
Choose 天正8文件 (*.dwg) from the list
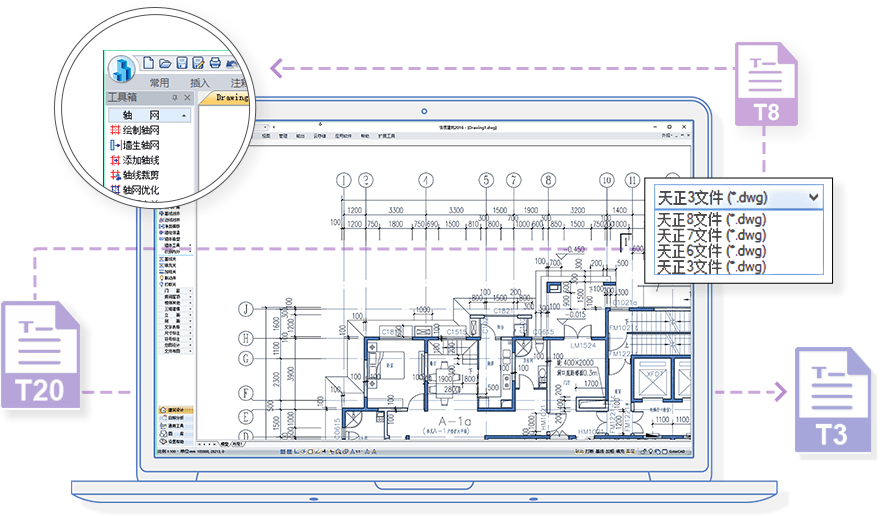tap(710, 219)
